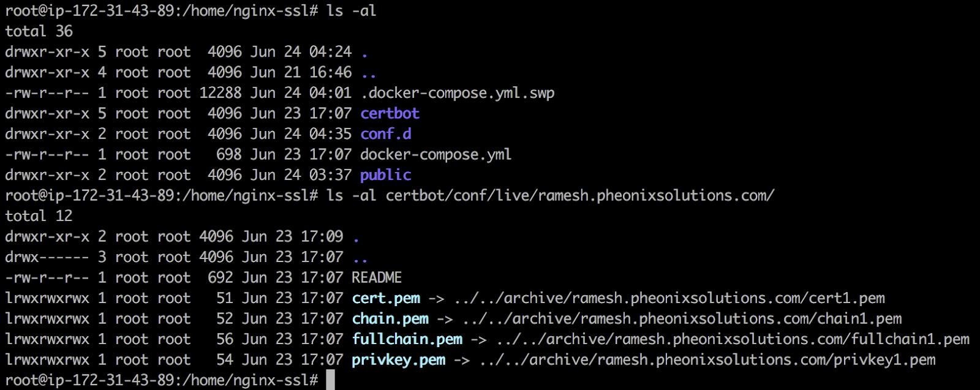Click the privkey1.pem archive target path
980x390 pixels.
pyautogui.click(x=707, y=360)
